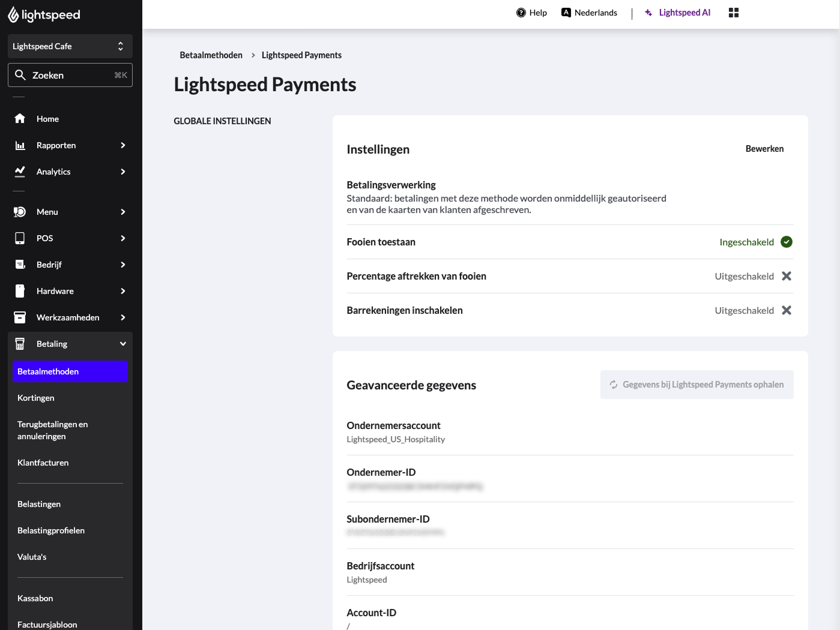The width and height of the screenshot is (840, 630).
Task: Expand the Werkzaamheden submenu chevron
Action: [x=123, y=317]
